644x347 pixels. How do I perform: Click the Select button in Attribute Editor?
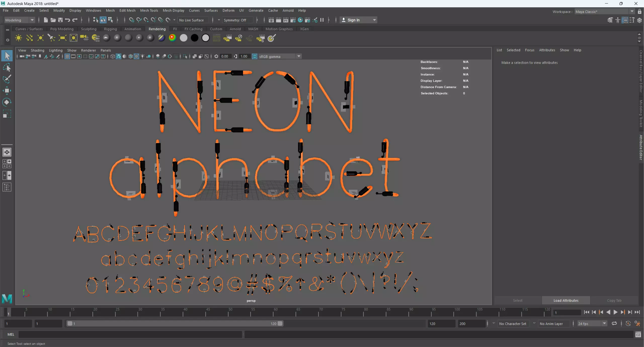click(x=518, y=300)
